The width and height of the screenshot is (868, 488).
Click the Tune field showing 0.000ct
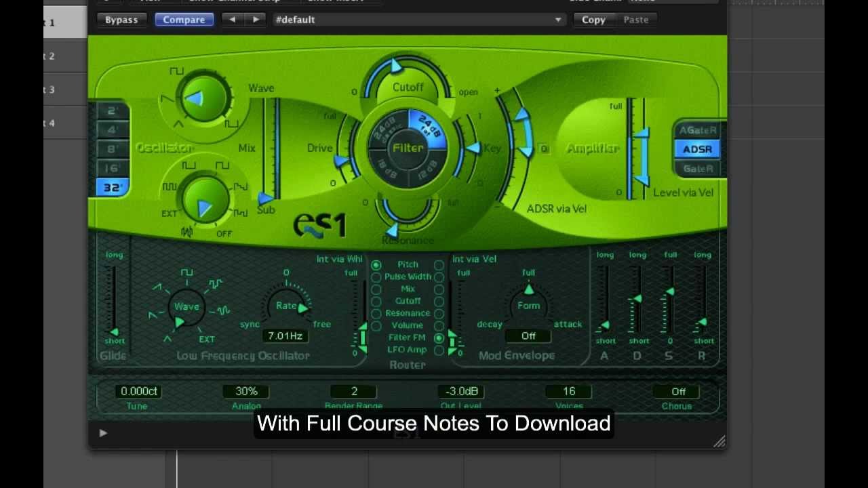pyautogui.click(x=139, y=391)
